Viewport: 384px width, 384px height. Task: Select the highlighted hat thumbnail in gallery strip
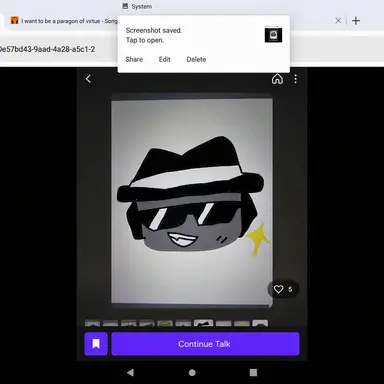click(203, 323)
